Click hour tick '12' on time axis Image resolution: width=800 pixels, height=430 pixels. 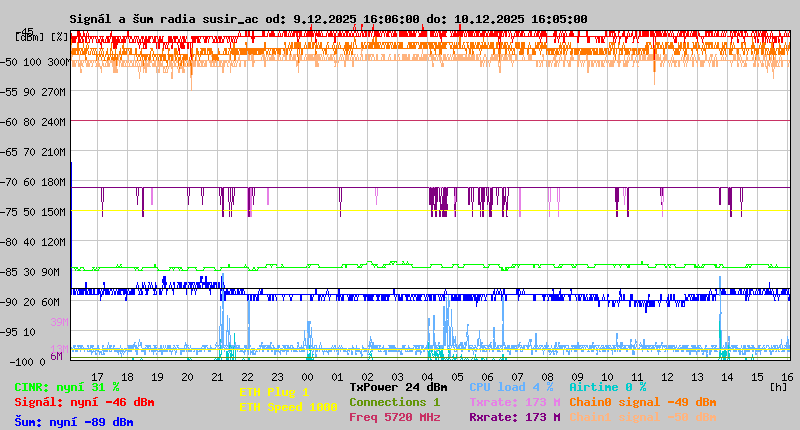click(x=667, y=377)
